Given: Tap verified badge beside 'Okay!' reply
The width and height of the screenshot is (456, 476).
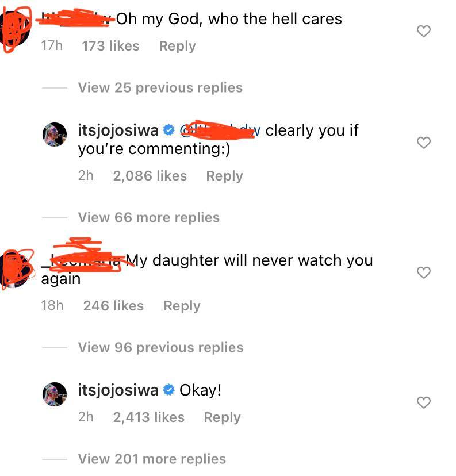Looking at the screenshot, I should (169, 390).
